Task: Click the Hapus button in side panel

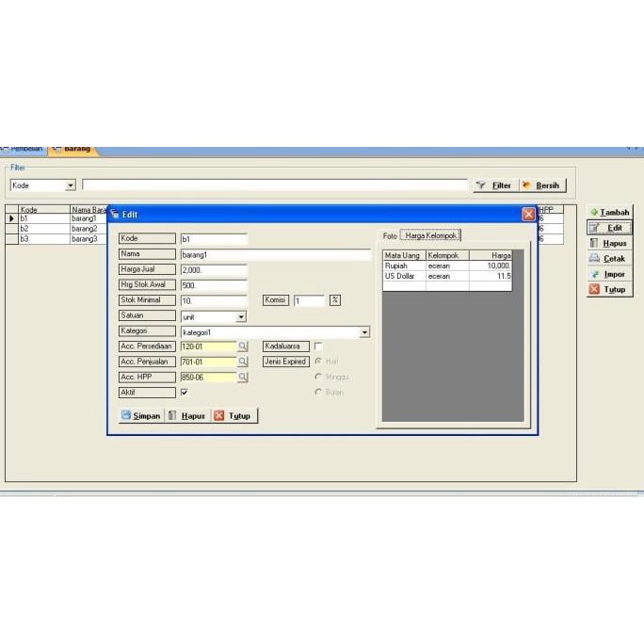Action: 609,243
